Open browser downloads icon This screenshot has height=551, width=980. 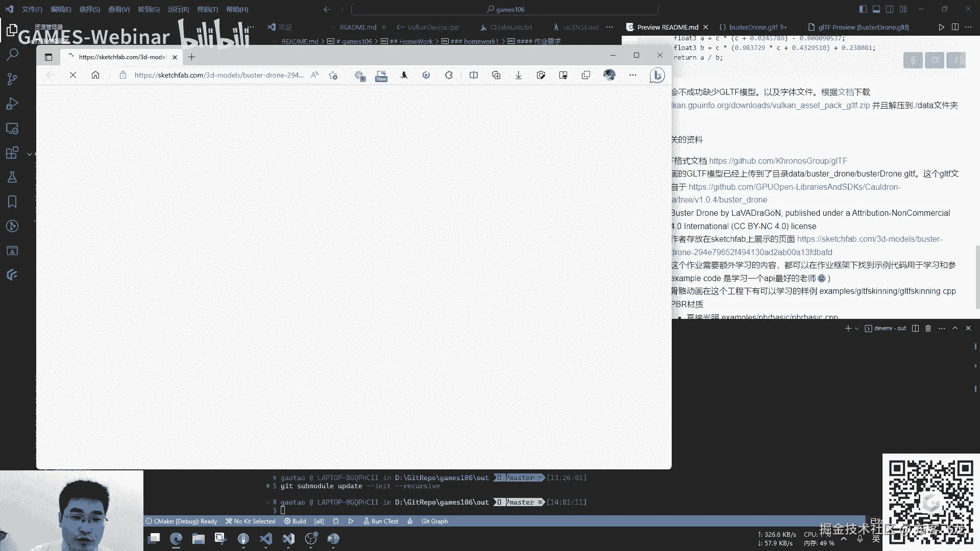pos(518,75)
